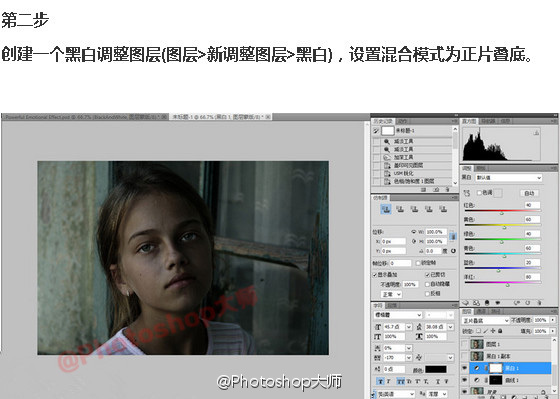This screenshot has width=560, height=399.
Task: Click the reset transform icon in Clone Source
Action: (453, 251)
